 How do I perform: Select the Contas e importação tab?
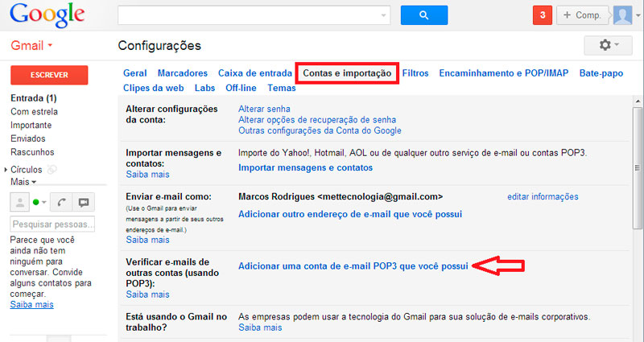[x=347, y=73]
